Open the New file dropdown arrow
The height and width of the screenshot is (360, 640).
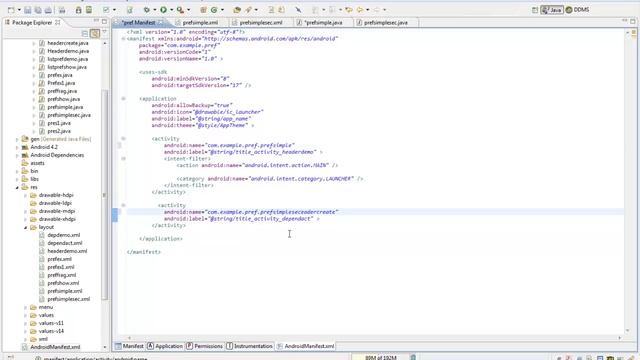tap(19, 10)
